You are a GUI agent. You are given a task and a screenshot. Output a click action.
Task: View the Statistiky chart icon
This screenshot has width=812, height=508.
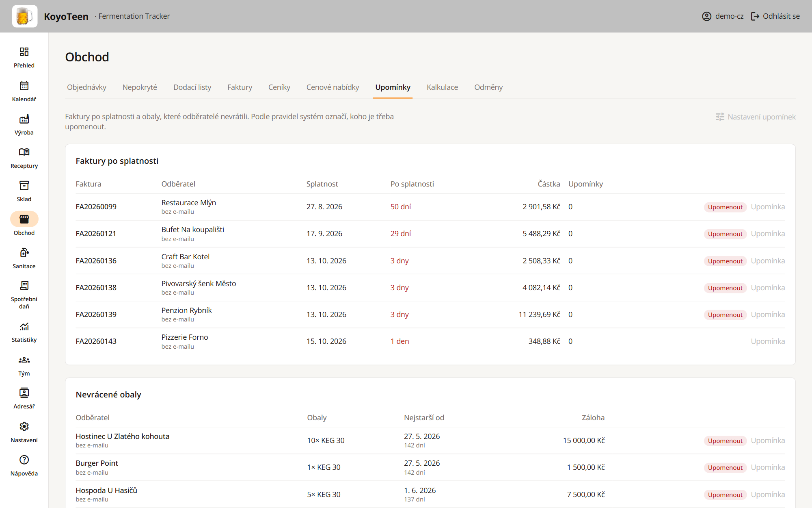pos(24,326)
